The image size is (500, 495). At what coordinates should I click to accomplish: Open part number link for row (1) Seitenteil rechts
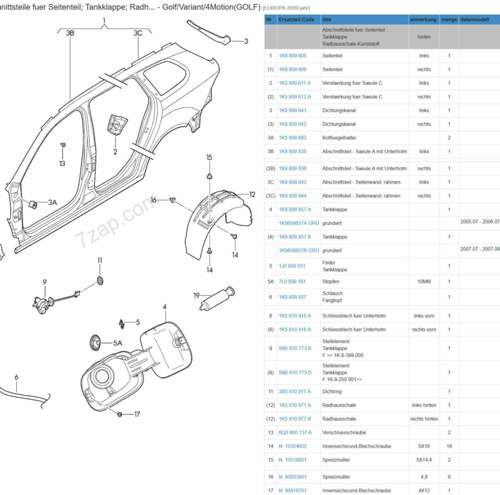[x=293, y=69]
